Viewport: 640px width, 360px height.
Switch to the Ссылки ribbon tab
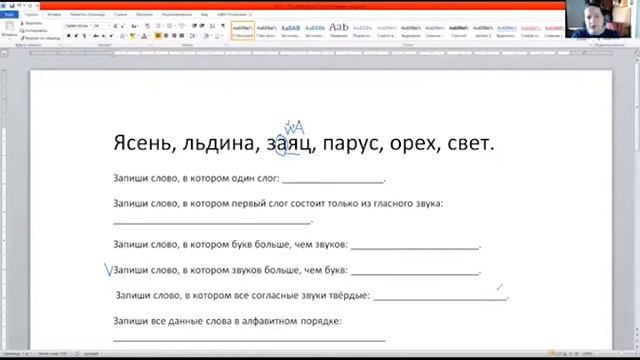(x=120, y=14)
